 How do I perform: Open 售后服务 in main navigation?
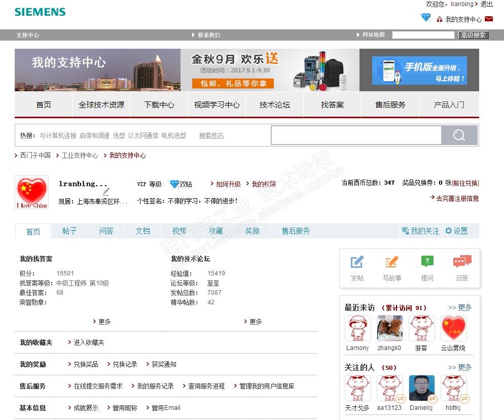click(x=390, y=105)
